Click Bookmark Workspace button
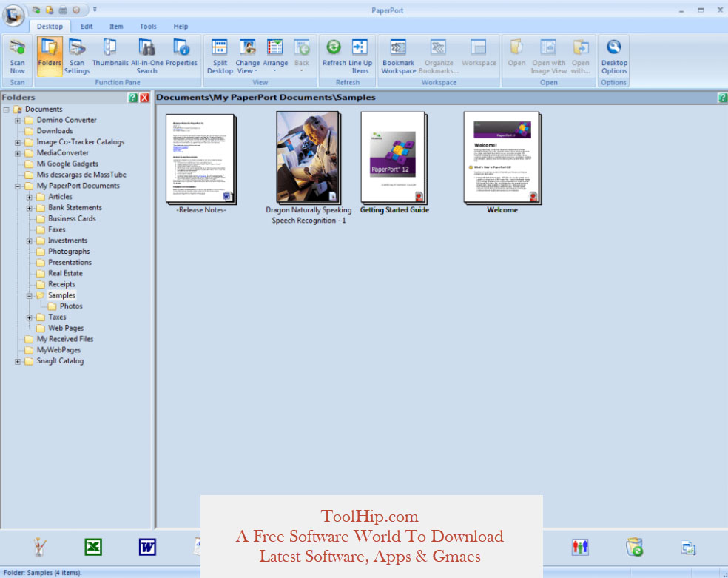The height and width of the screenshot is (578, 728). pyautogui.click(x=398, y=56)
